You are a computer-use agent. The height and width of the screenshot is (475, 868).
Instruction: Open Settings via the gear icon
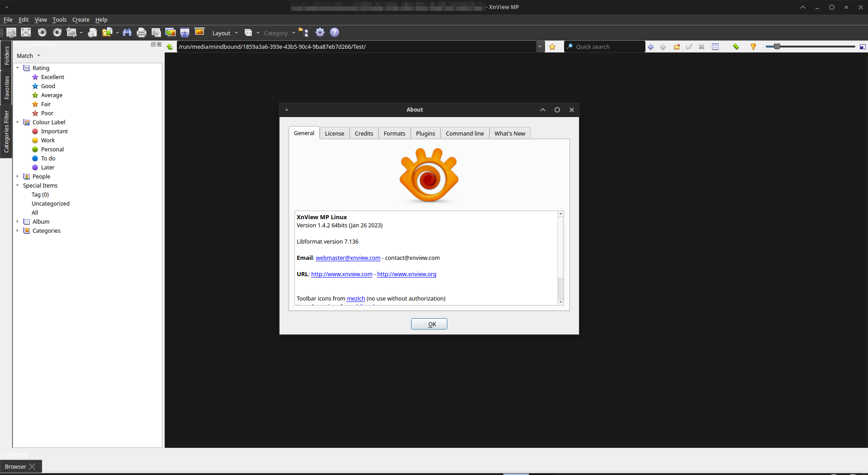[320, 33]
